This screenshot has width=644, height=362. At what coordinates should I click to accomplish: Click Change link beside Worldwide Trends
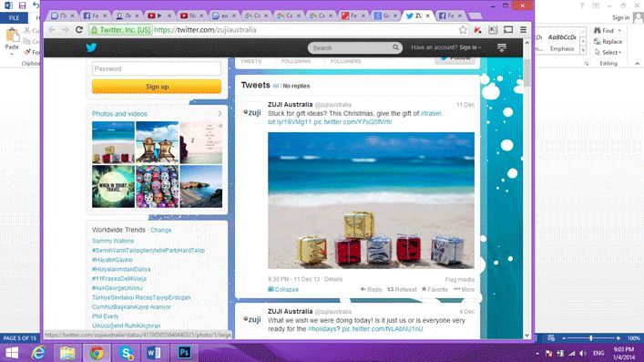[x=160, y=230]
